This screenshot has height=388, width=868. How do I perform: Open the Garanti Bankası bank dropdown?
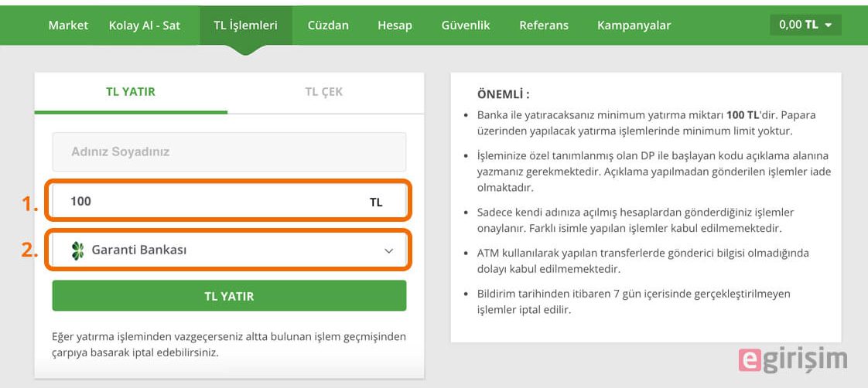[229, 250]
